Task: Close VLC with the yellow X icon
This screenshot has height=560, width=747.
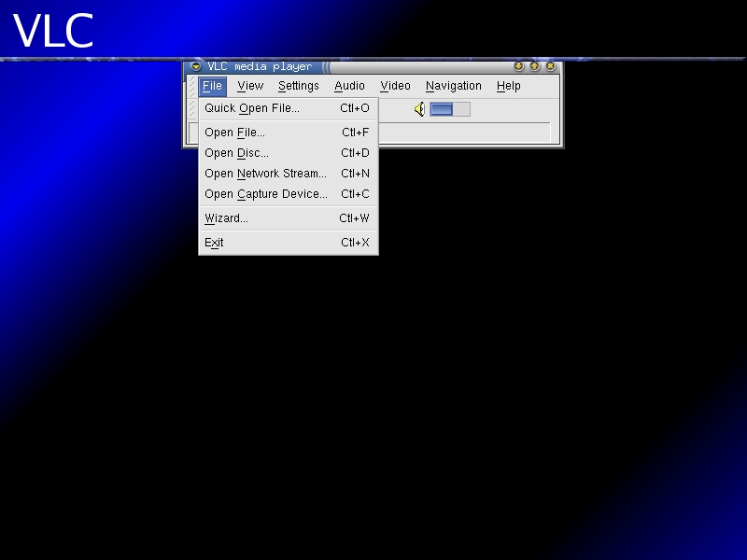Action: 550,66
